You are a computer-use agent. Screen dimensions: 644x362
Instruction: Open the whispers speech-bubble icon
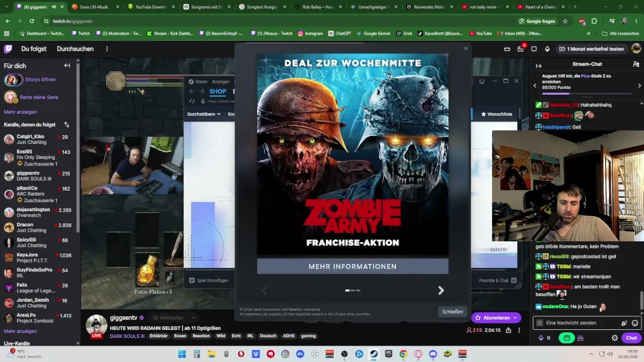coord(534,49)
